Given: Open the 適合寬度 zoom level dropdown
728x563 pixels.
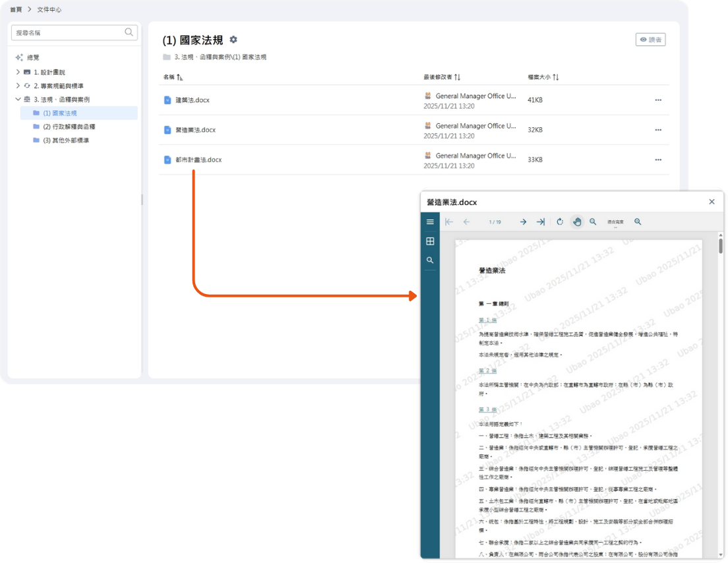Looking at the screenshot, I should pyautogui.click(x=615, y=223).
